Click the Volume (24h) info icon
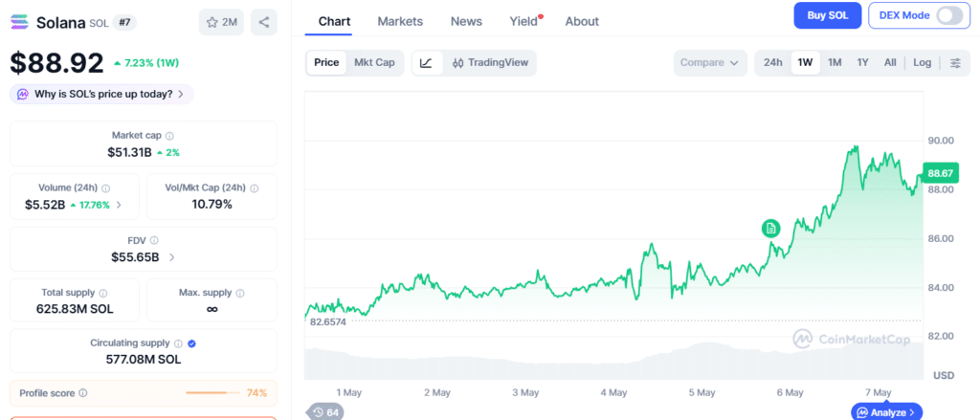Image resolution: width=980 pixels, height=420 pixels. tap(105, 188)
